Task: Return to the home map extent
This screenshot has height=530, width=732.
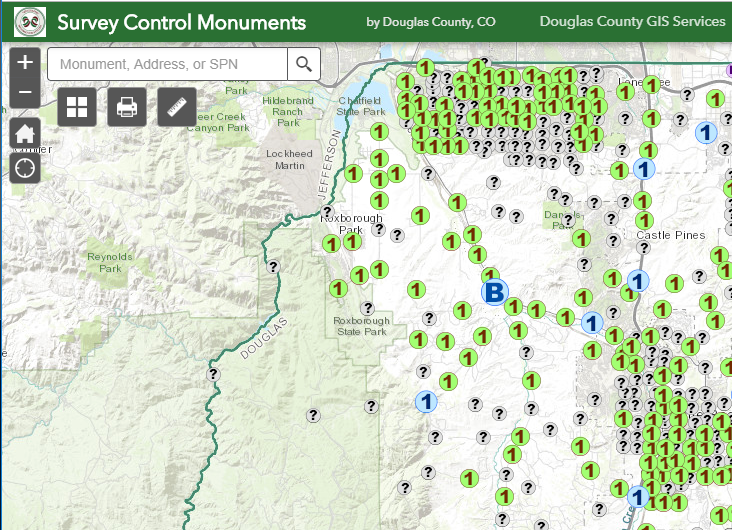Action: tap(25, 134)
